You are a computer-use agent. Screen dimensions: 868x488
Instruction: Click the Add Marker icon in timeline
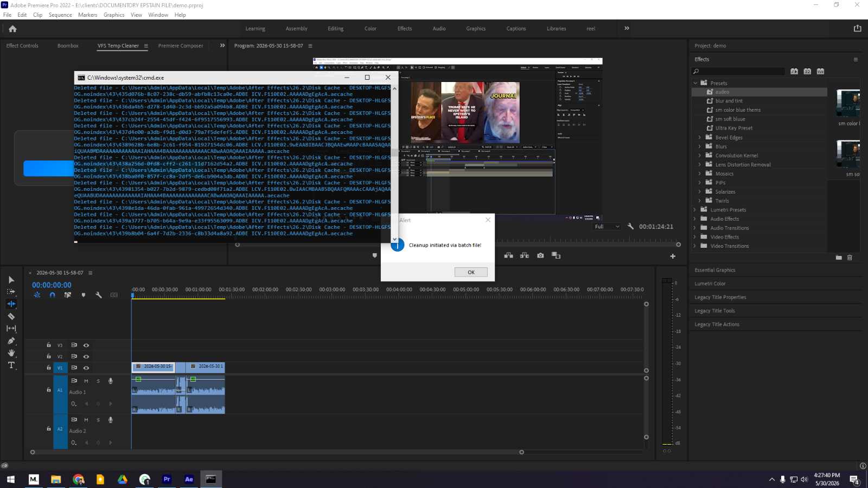83,295
